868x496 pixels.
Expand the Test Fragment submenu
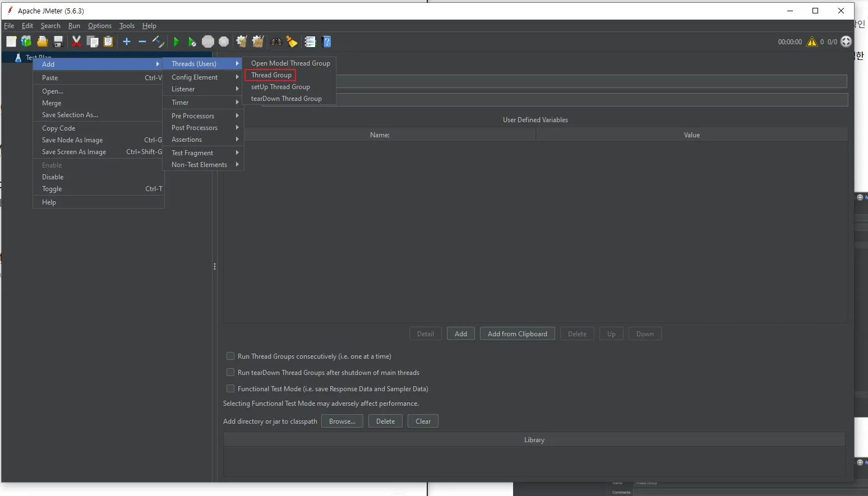[203, 152]
